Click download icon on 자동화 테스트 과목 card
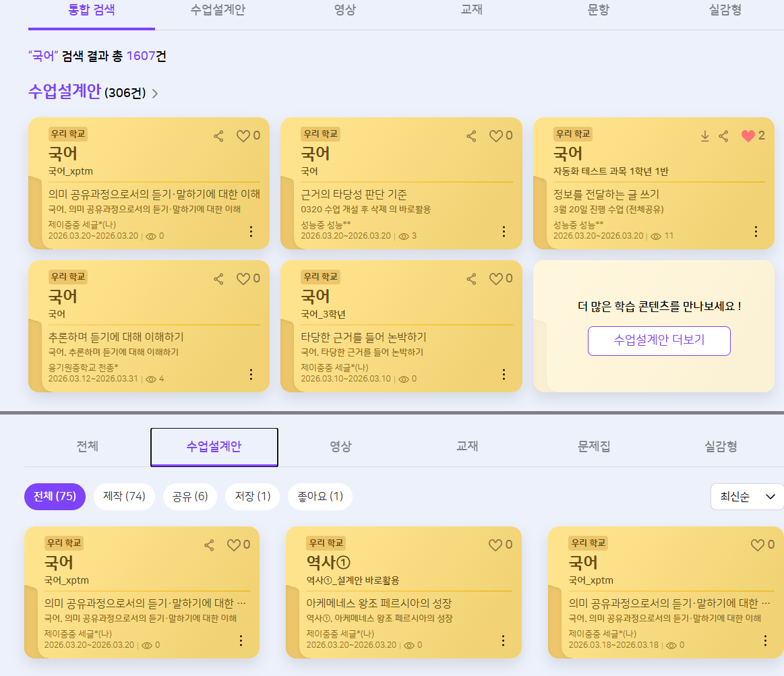This screenshot has width=784, height=676. 705,136
